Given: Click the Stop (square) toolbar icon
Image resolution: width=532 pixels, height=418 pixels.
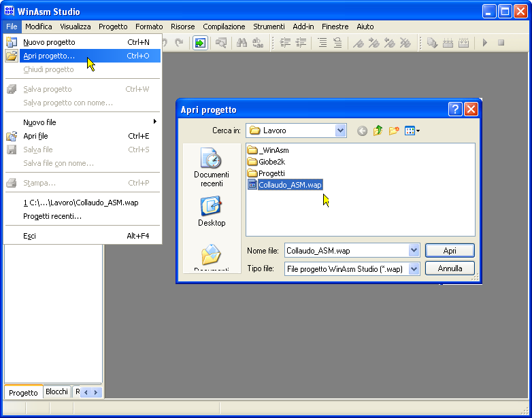Looking at the screenshot, I should tap(501, 43).
